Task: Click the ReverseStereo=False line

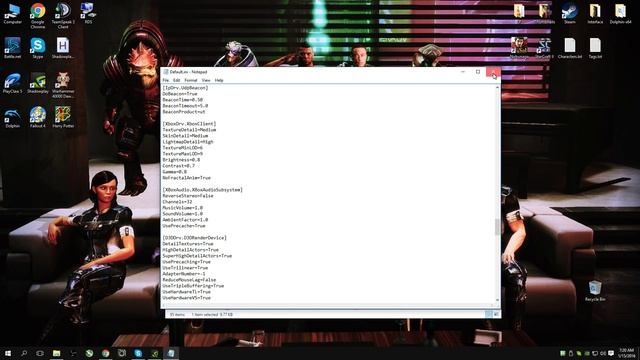Action: pyautogui.click(x=188, y=196)
